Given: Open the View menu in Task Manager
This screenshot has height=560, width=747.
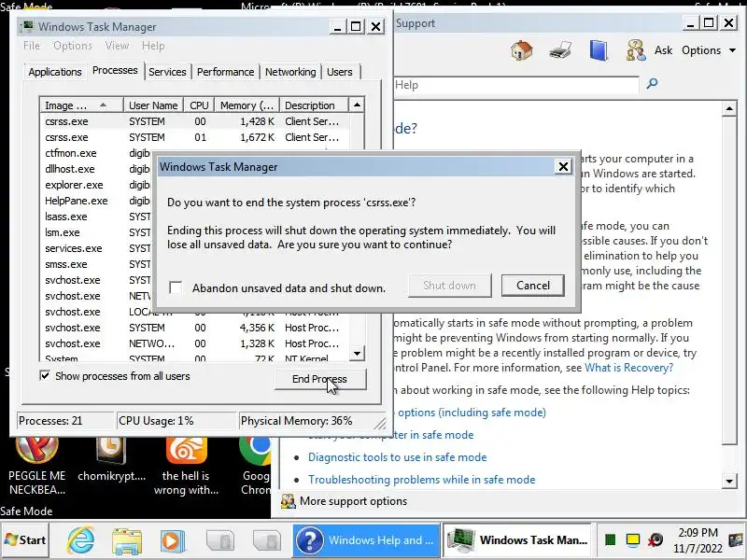Looking at the screenshot, I should [117, 46].
